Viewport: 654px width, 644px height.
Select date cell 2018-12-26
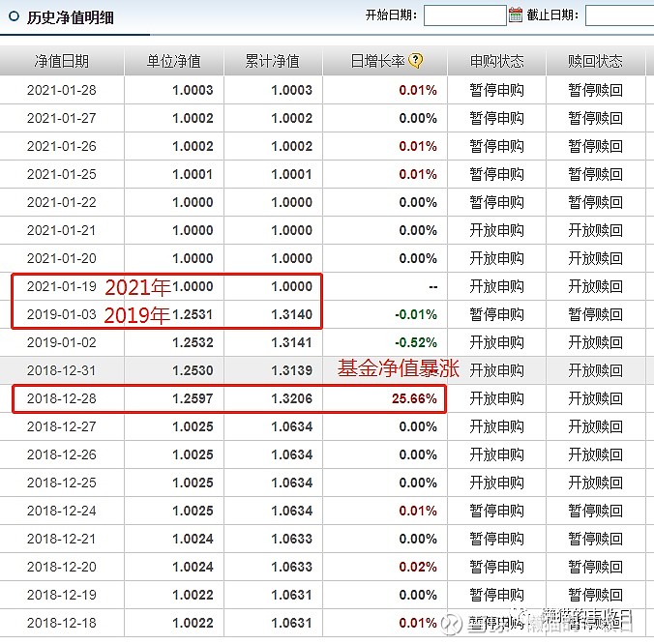pos(62,454)
